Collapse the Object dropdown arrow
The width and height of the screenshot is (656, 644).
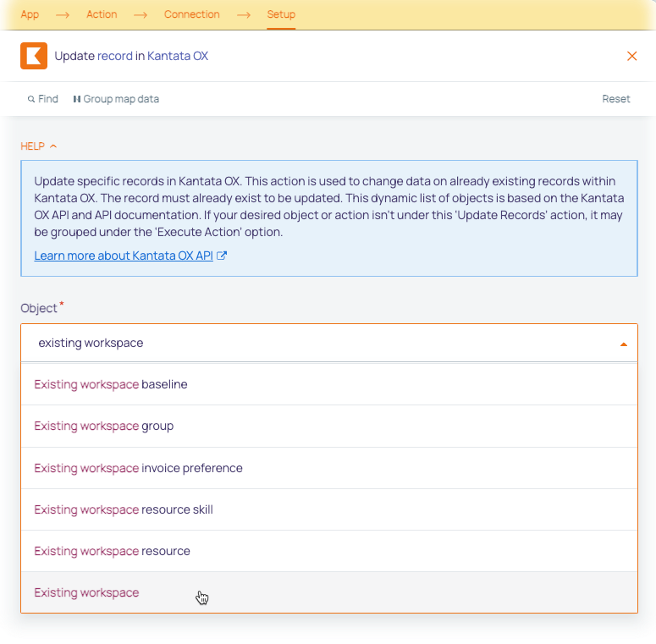point(623,344)
